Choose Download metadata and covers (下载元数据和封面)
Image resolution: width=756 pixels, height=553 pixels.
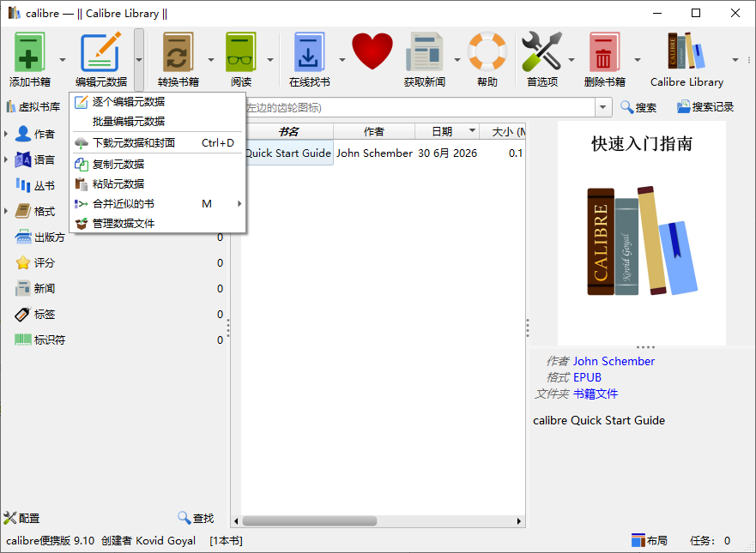(158, 142)
